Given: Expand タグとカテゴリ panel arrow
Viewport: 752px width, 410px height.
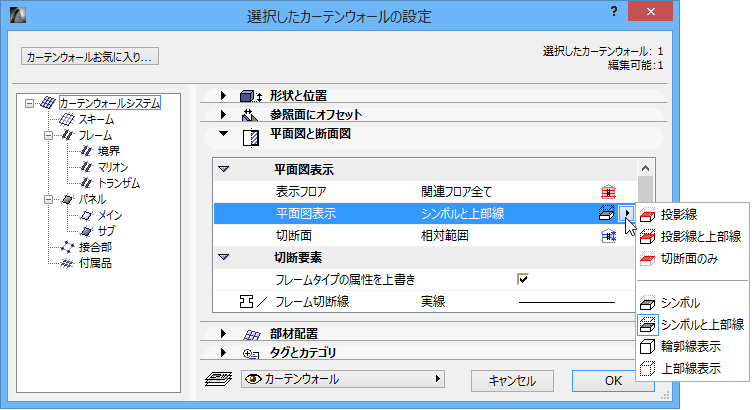Looking at the screenshot, I should coord(223,352).
